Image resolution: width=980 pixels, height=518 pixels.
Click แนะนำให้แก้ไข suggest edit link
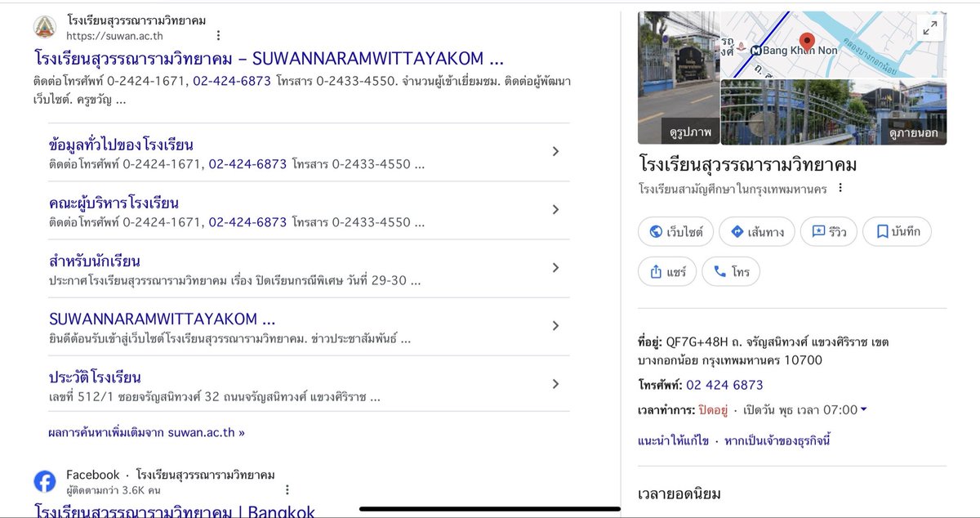(x=675, y=441)
